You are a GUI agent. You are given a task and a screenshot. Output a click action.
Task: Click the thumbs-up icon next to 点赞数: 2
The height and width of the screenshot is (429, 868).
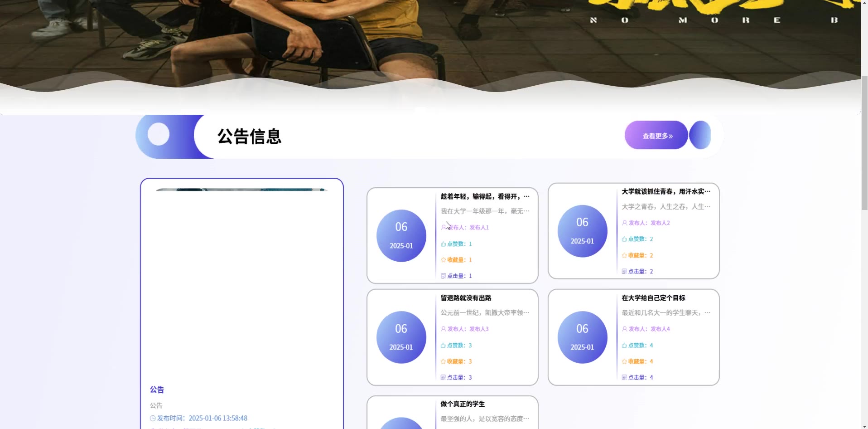[x=624, y=239]
